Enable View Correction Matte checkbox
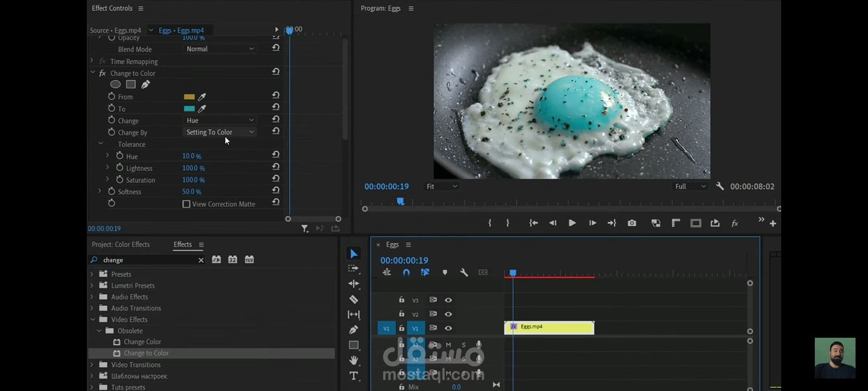The width and height of the screenshot is (868, 391). [187, 204]
